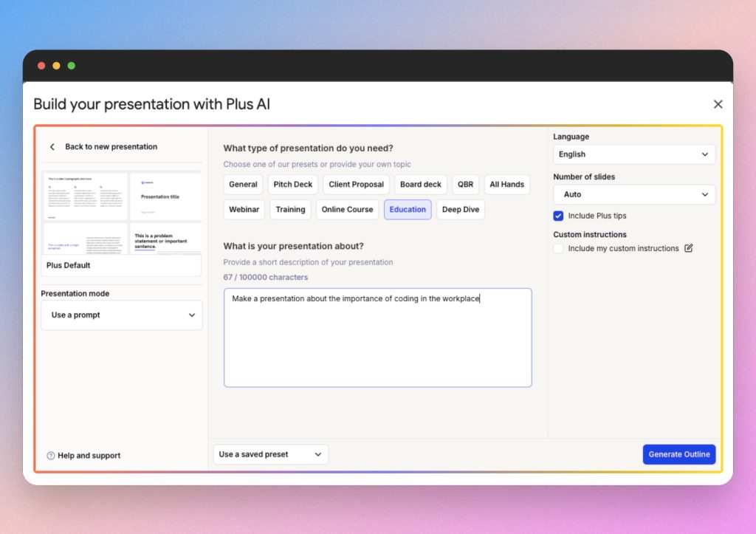Image resolution: width=756 pixels, height=534 pixels.
Task: Click the Help and support question mark icon
Action: coord(51,456)
